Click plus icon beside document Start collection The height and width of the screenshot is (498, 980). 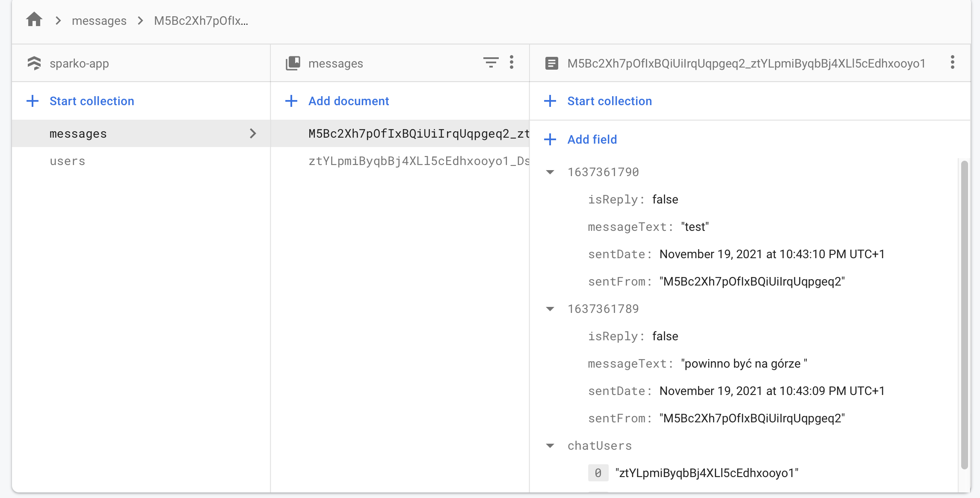click(x=550, y=101)
